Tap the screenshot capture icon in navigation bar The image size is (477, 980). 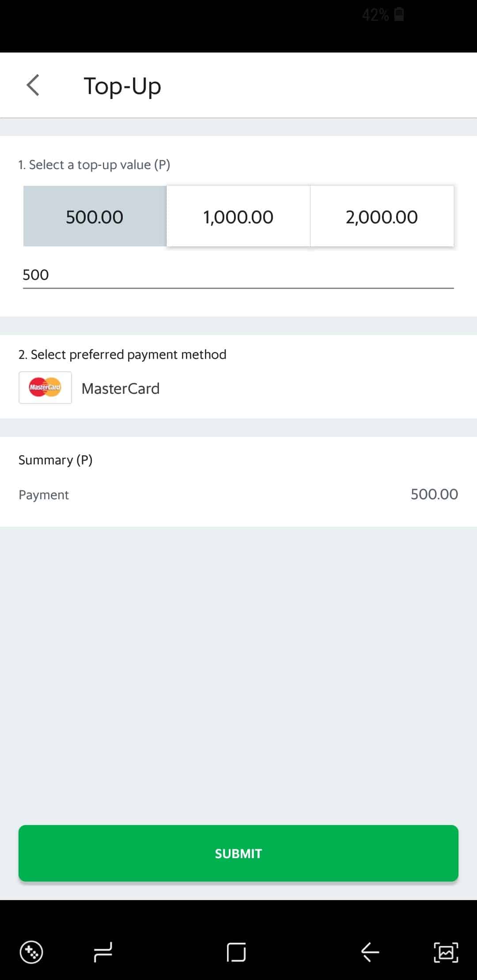[x=446, y=952]
